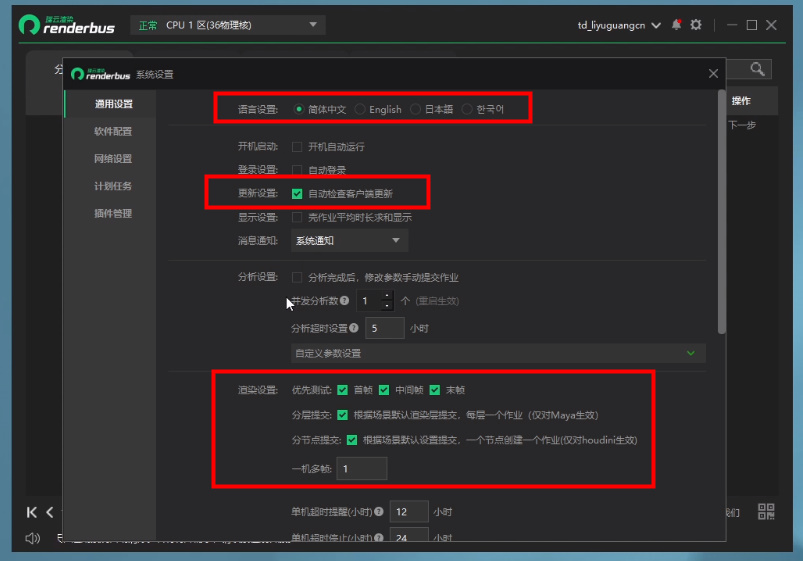Click the help icon beside 单机超时提醒

coord(379,512)
